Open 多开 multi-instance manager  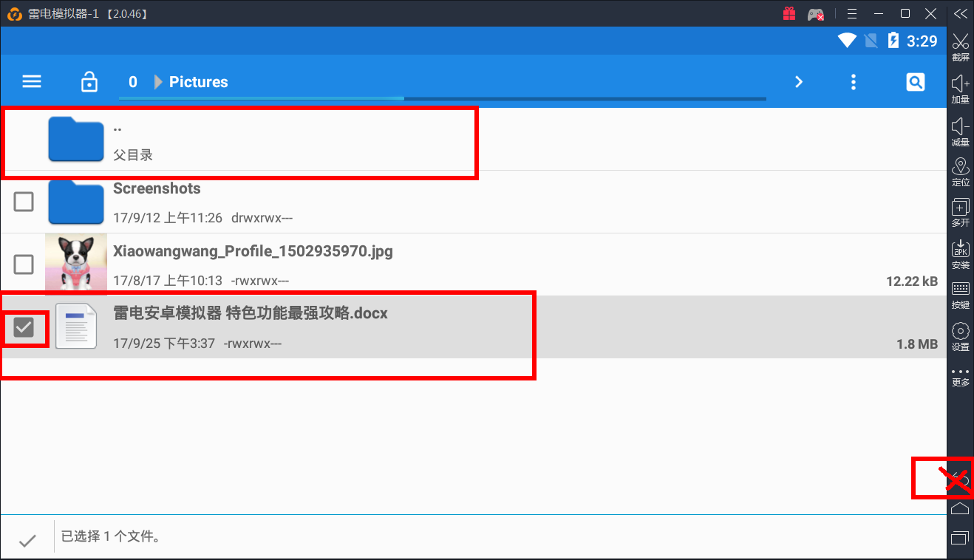pyautogui.click(x=961, y=213)
